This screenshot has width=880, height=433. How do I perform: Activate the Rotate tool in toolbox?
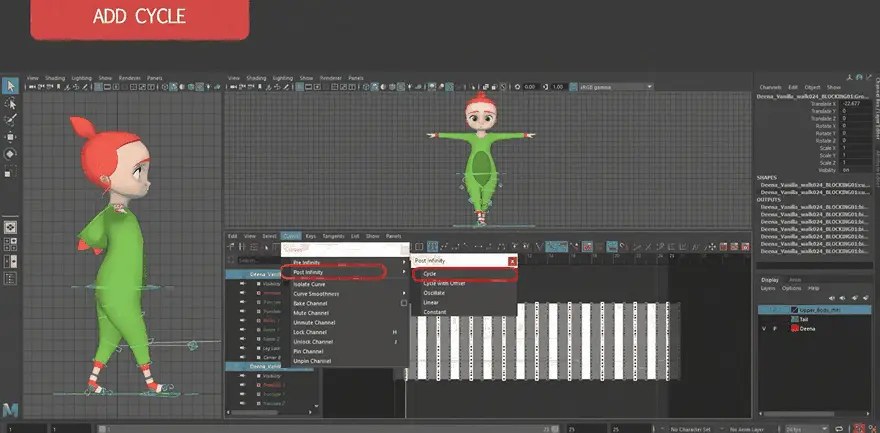click(10, 153)
